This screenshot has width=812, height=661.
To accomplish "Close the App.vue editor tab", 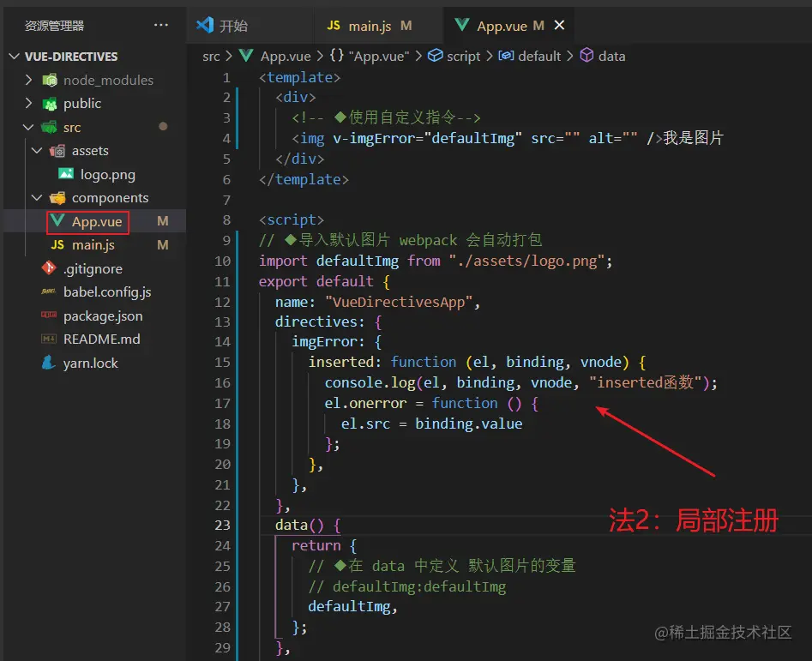I will click(559, 25).
